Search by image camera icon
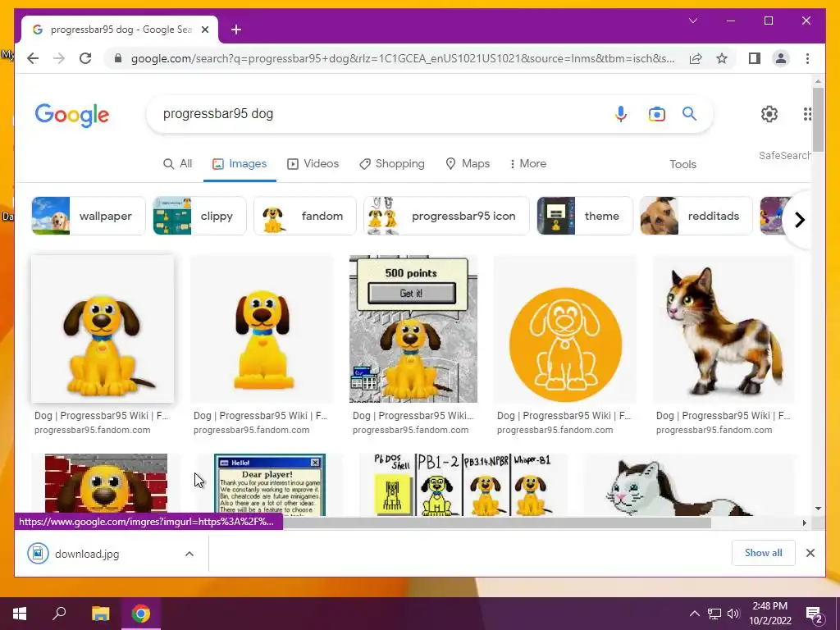840x630 pixels. coord(657,113)
